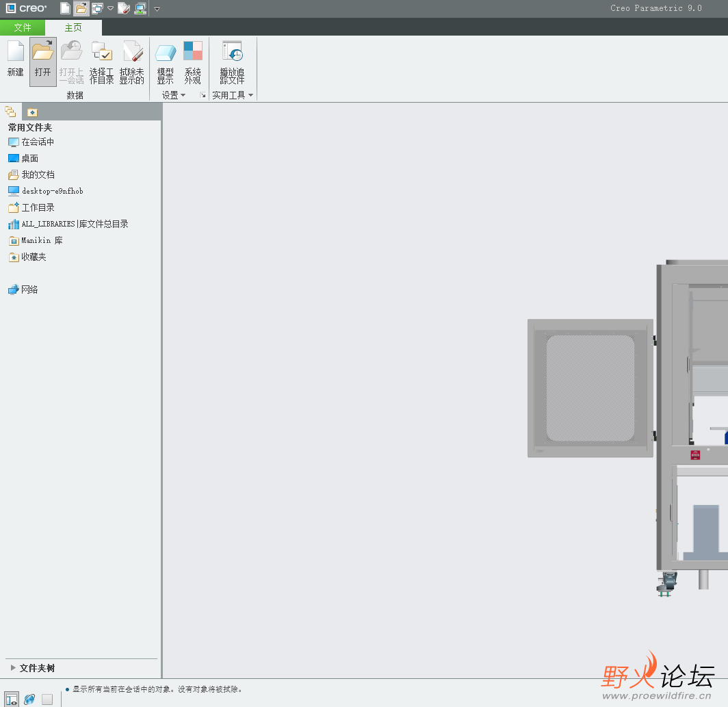Image resolution: width=728 pixels, height=707 pixels.
Task: Switch to the 主页 ribbon tab
Action: click(x=73, y=27)
